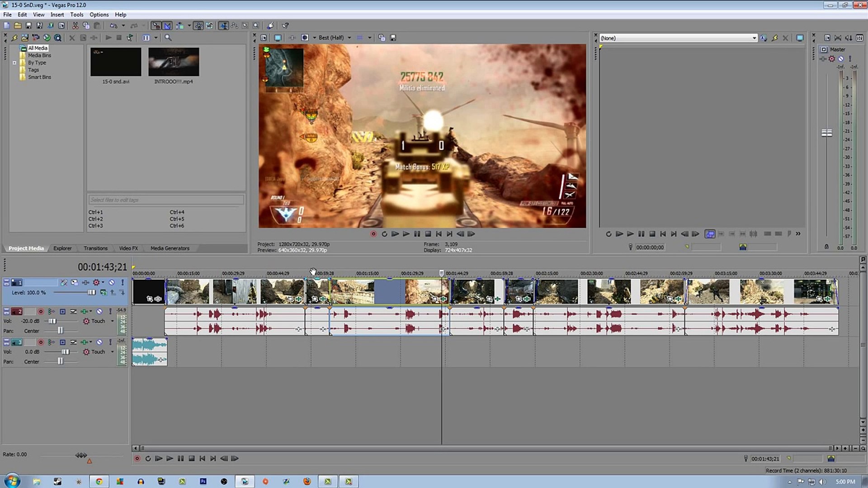The image size is (868, 488).
Task: Select the Zoom Edit tool
Action: point(256,26)
